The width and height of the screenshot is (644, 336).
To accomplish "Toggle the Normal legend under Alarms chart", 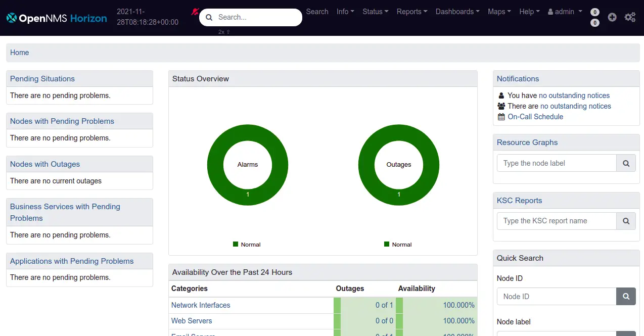I will point(247,245).
